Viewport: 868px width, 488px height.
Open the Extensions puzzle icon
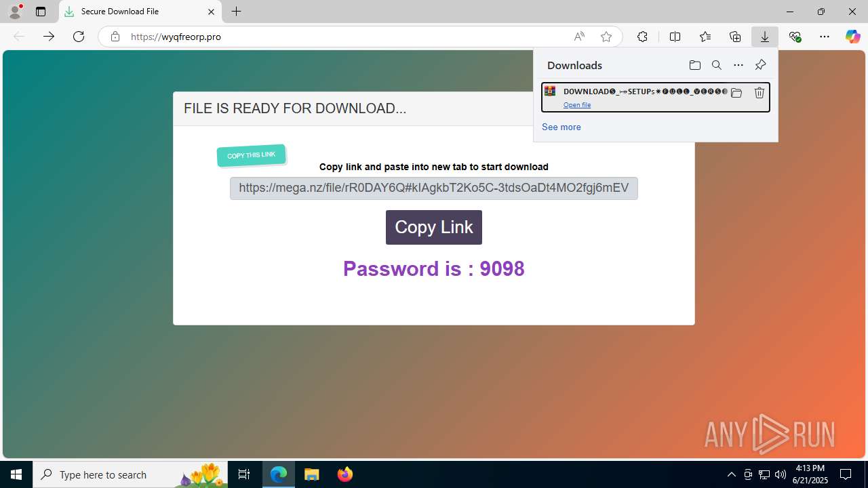point(642,37)
